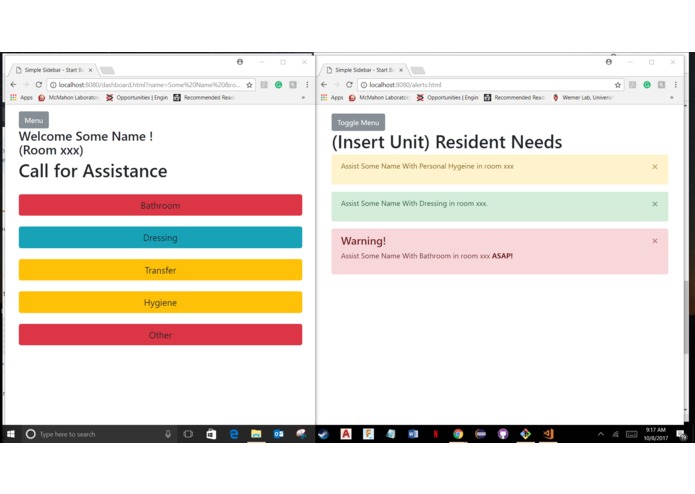Open Task View from the taskbar
The width and height of the screenshot is (695, 494).
[188, 434]
